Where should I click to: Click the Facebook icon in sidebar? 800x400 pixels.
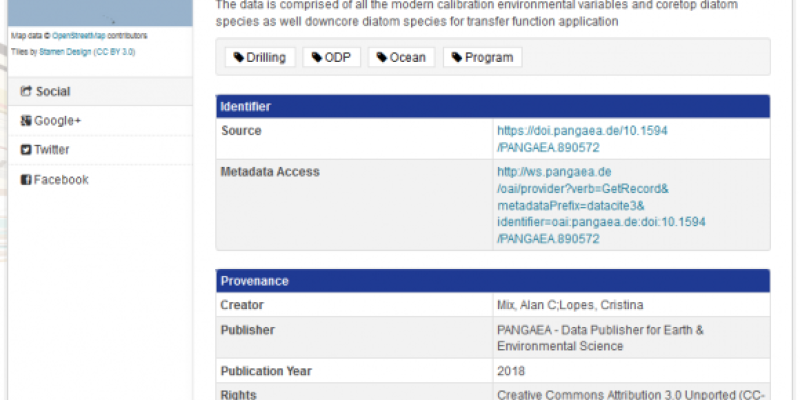(26, 180)
